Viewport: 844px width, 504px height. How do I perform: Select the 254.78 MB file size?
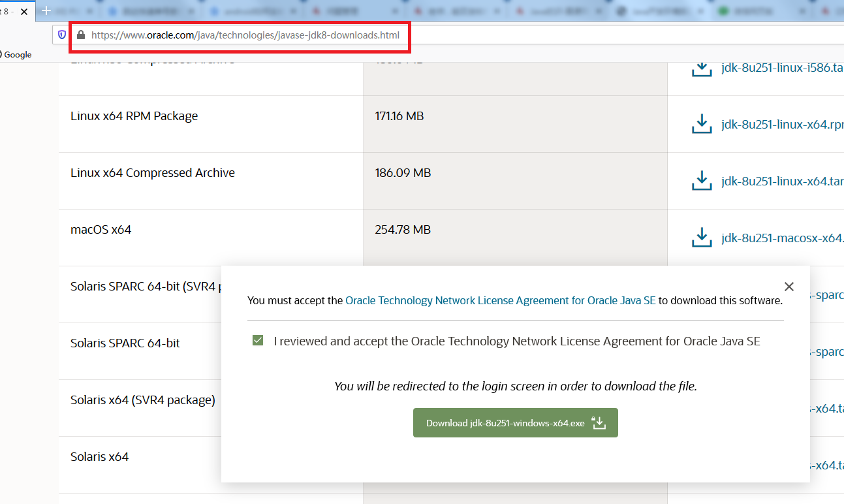point(403,230)
